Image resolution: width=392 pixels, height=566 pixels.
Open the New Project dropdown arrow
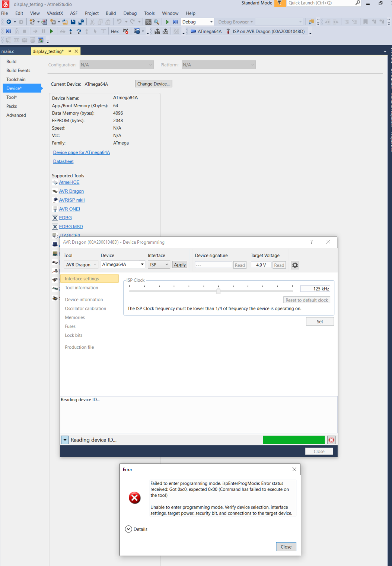[x=38, y=22]
